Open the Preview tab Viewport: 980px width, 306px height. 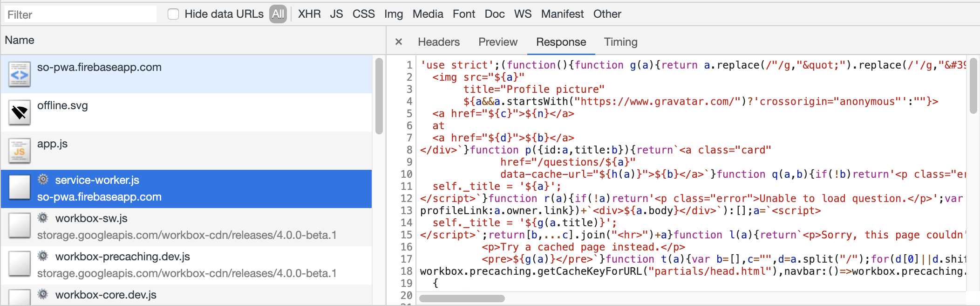tap(497, 42)
